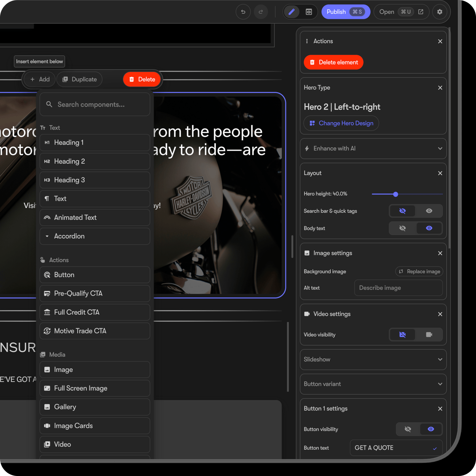
Task: Click the Open in new tab button
Action: tap(401, 12)
